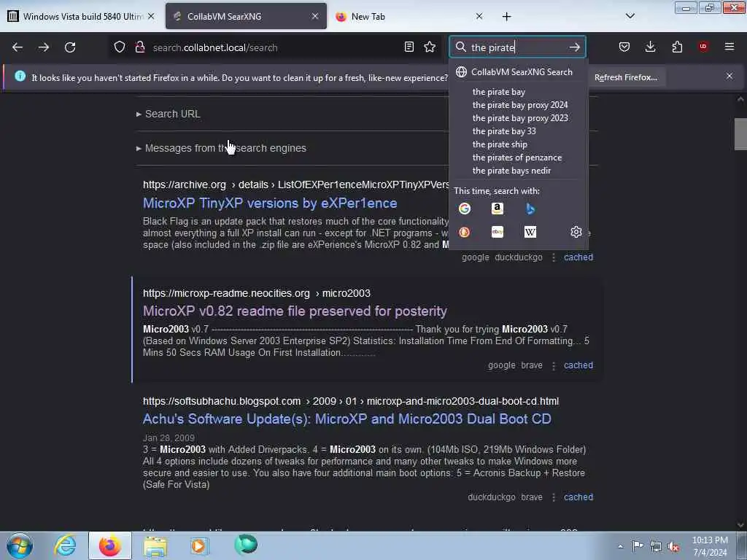Reload the current page
The image size is (747, 560).
point(70,47)
